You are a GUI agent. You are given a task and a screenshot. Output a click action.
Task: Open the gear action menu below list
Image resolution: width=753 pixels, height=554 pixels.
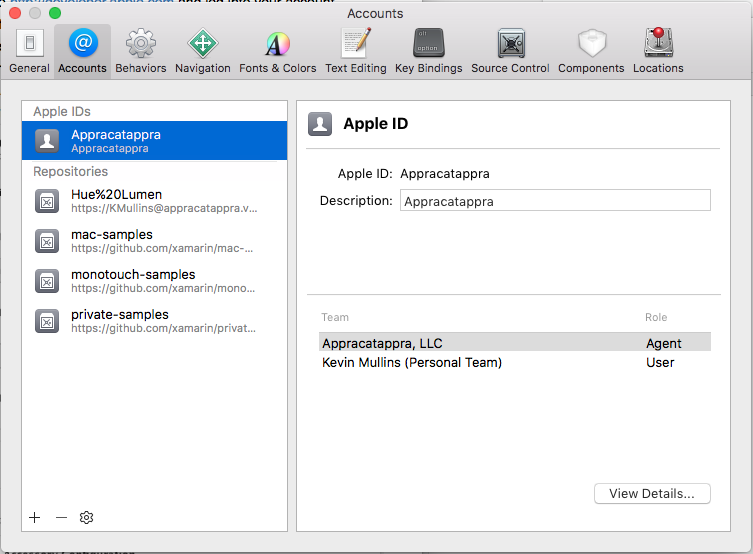tap(86, 518)
